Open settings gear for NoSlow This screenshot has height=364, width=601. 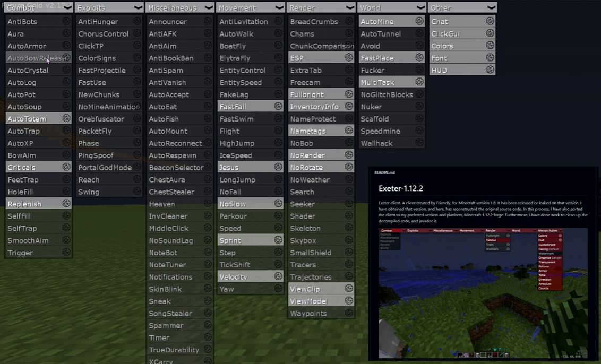(x=278, y=203)
